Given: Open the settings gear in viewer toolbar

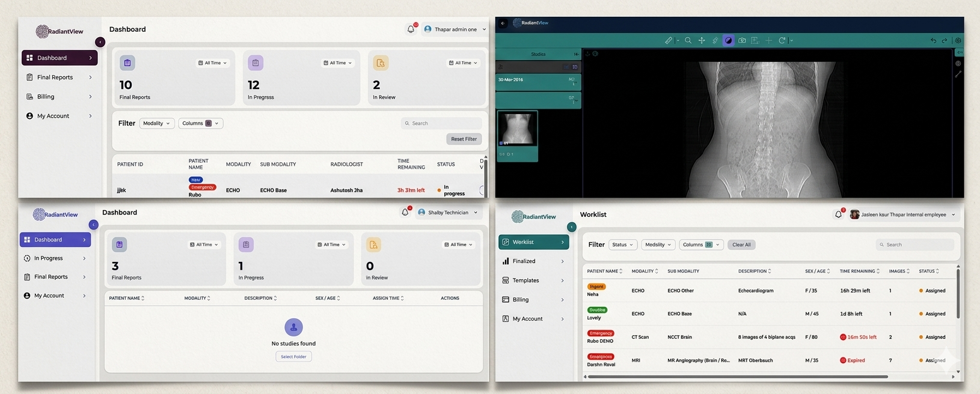Looking at the screenshot, I should [x=958, y=40].
